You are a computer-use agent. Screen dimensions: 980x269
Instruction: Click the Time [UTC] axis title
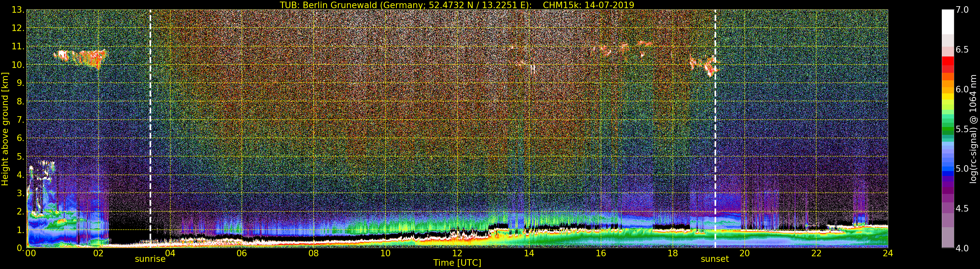457,262
